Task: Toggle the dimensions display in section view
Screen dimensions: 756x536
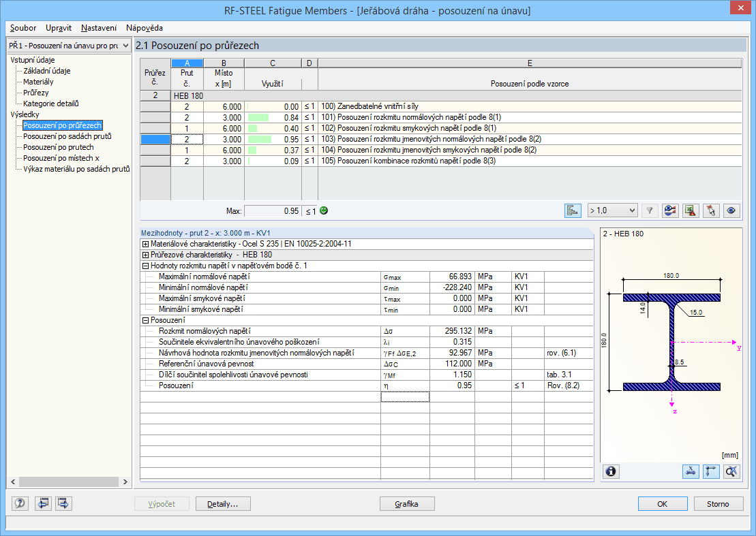Action: (691, 471)
